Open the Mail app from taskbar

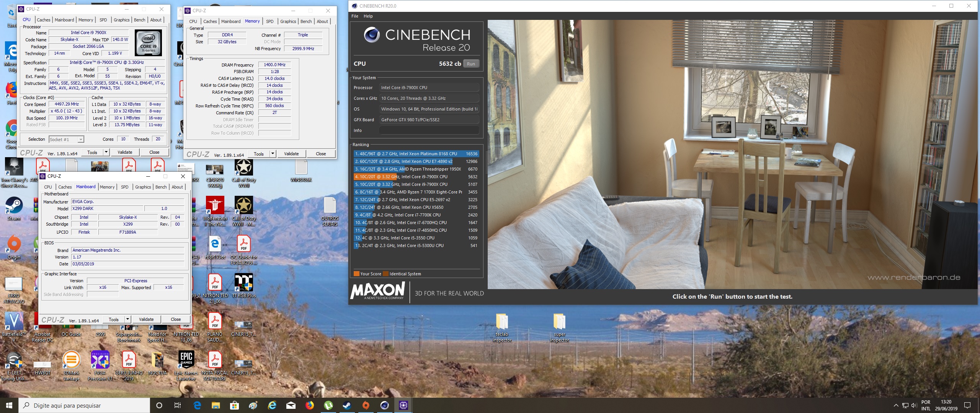point(291,405)
